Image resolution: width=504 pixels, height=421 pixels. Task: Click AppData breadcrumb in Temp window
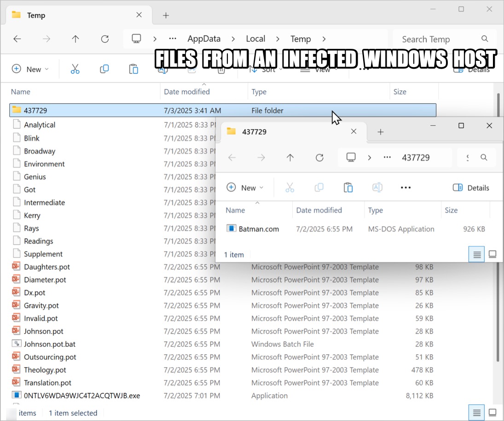pos(204,39)
